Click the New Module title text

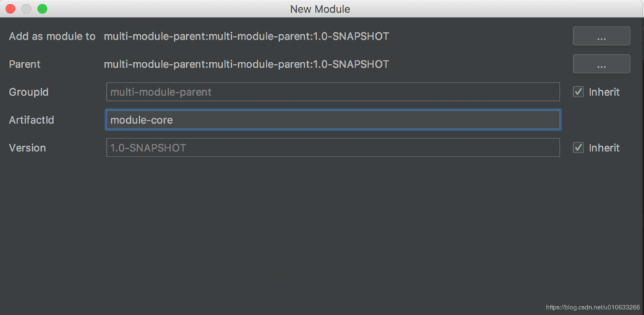pyautogui.click(x=320, y=9)
